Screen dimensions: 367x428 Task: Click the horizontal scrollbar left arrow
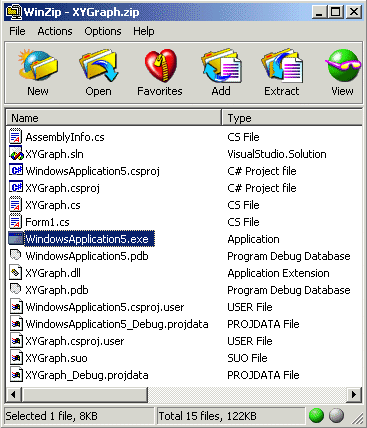(13, 395)
